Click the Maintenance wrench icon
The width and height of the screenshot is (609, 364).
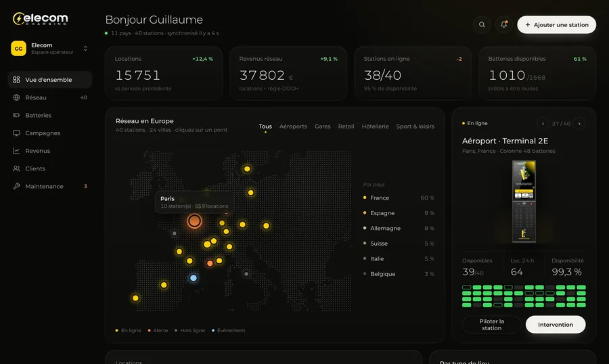(x=16, y=186)
